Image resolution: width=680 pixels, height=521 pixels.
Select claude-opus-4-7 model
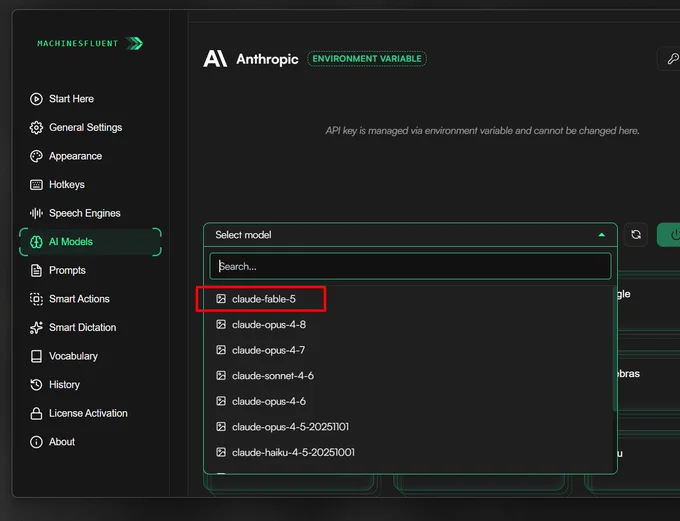(x=410, y=350)
